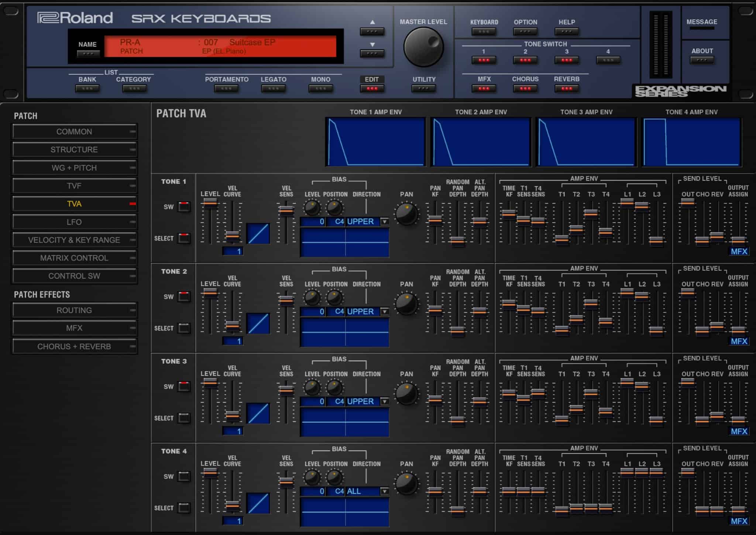Click the KEYBOARD button

tap(484, 32)
